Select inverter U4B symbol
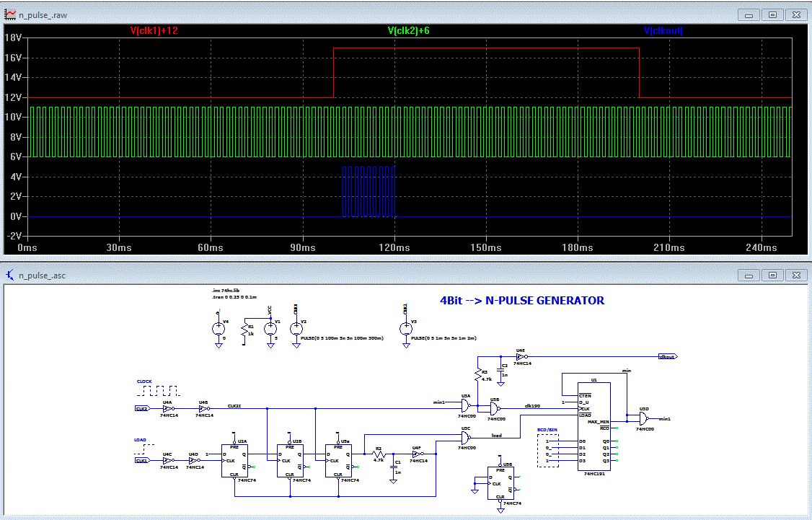This screenshot has width=812, height=520. click(x=204, y=409)
